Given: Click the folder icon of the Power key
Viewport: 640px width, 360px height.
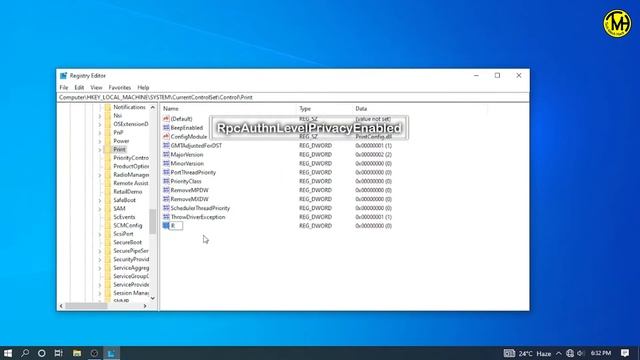Looking at the screenshot, I should click(x=108, y=141).
